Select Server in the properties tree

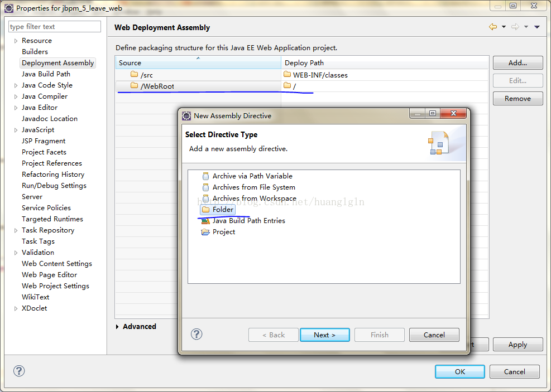[x=32, y=197]
